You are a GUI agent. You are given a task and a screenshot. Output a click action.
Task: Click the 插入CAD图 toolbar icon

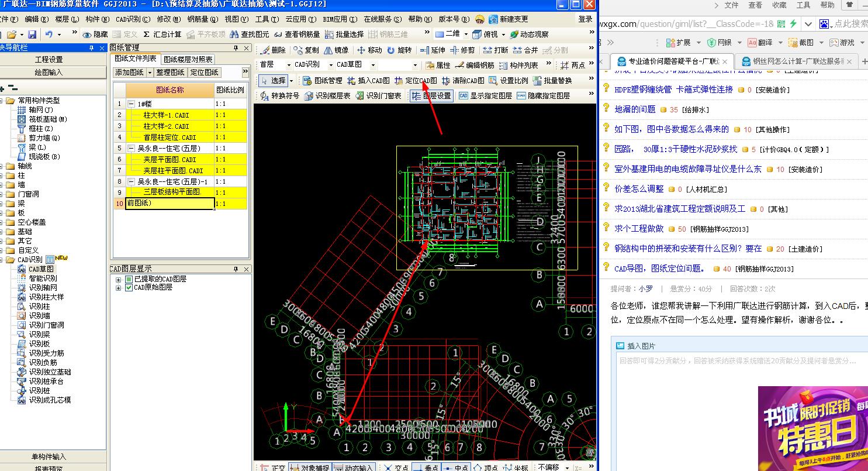(x=368, y=81)
